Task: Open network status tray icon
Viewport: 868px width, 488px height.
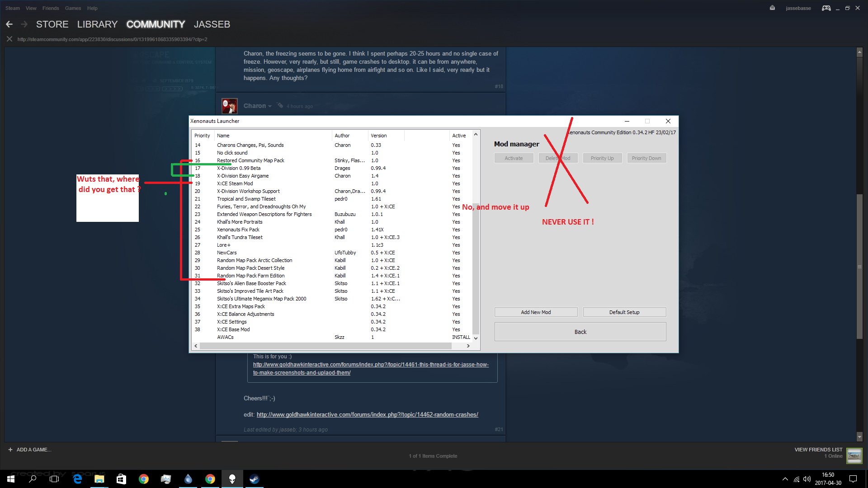Action: [x=797, y=479]
